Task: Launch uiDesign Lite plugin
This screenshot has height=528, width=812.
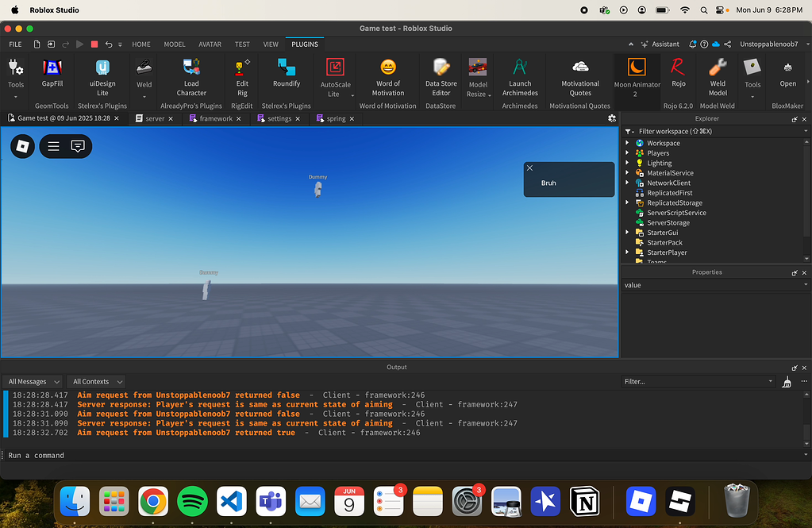Action: [102, 78]
